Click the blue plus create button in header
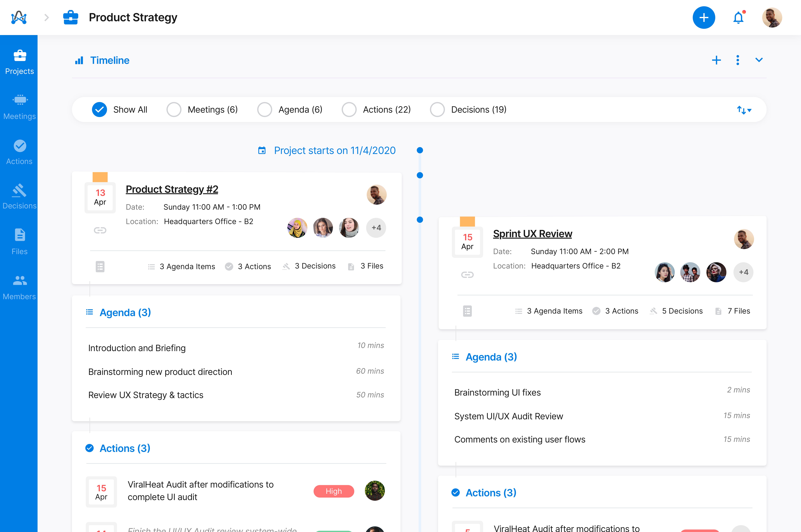The height and width of the screenshot is (532, 801). (x=704, y=18)
